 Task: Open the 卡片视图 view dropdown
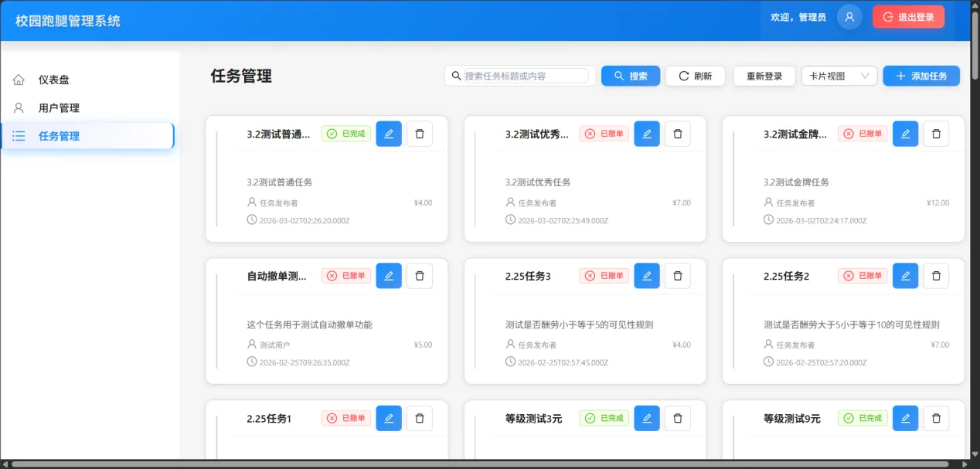pos(839,76)
